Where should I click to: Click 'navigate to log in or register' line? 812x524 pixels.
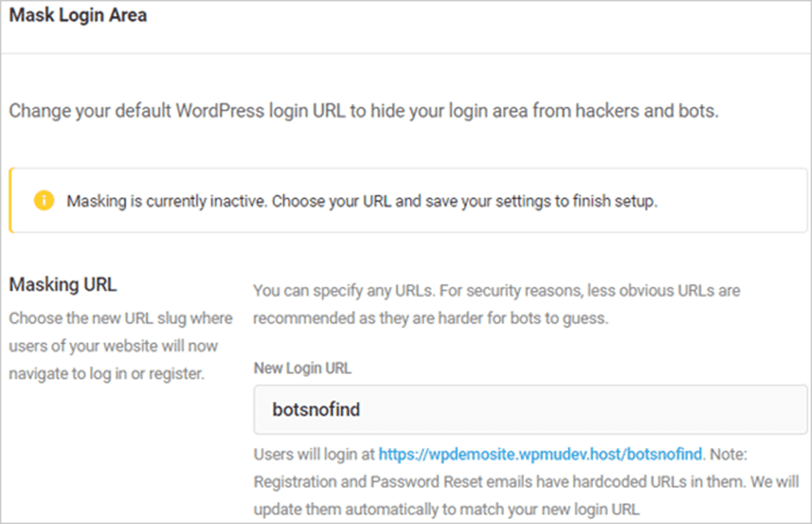(106, 373)
